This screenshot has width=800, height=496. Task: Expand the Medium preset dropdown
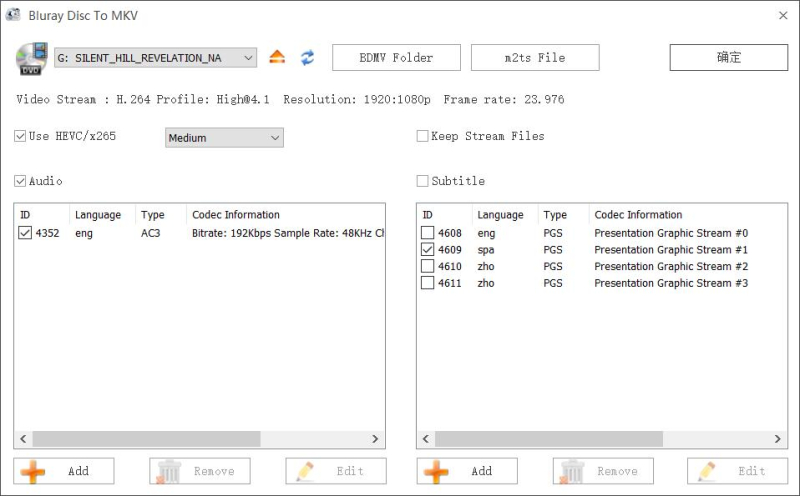click(x=224, y=138)
